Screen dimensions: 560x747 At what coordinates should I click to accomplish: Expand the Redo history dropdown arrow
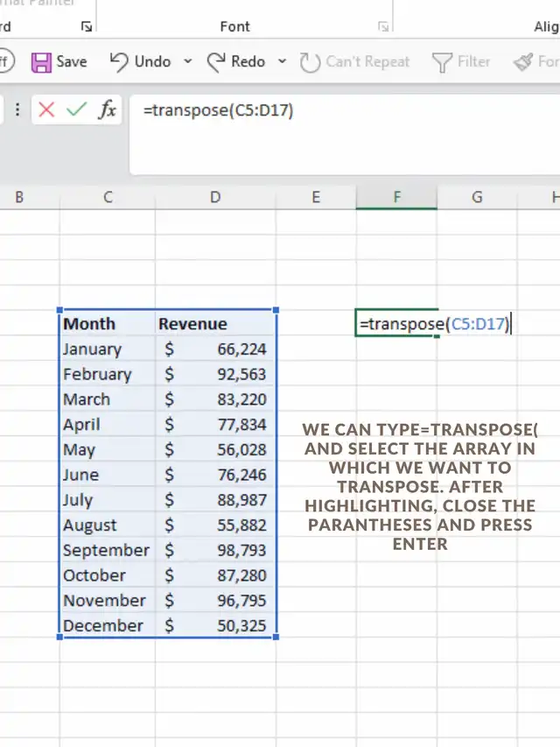(282, 62)
